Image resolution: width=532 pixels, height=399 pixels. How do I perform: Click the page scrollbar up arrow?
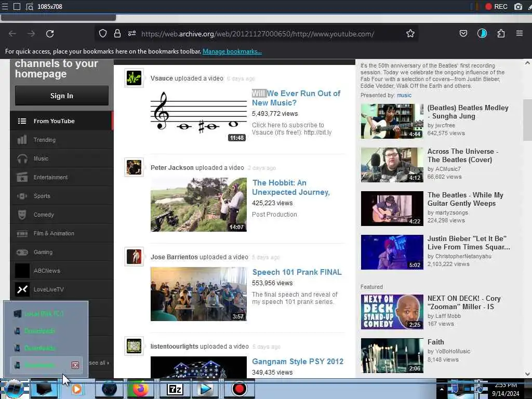(527, 63)
